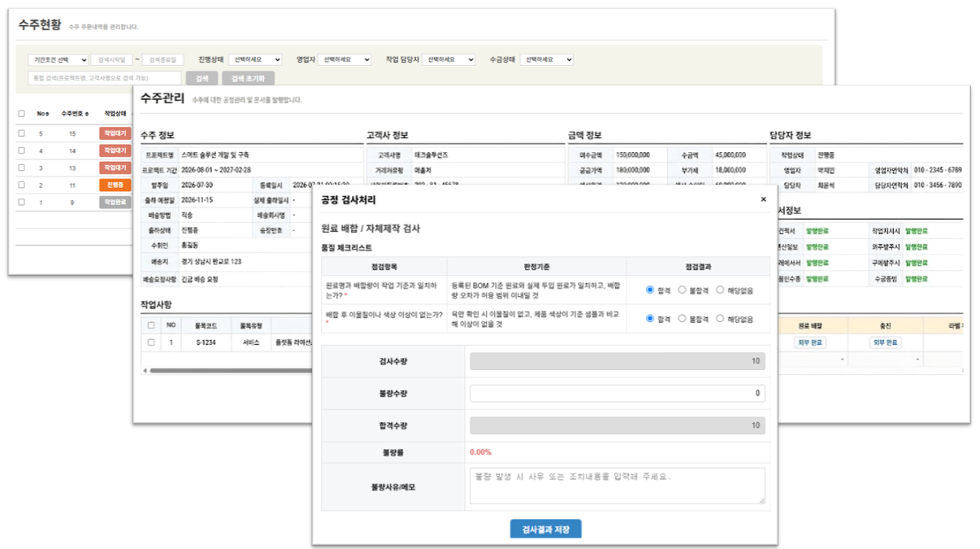Choose 해당없음 for the second checklist item

720,319
